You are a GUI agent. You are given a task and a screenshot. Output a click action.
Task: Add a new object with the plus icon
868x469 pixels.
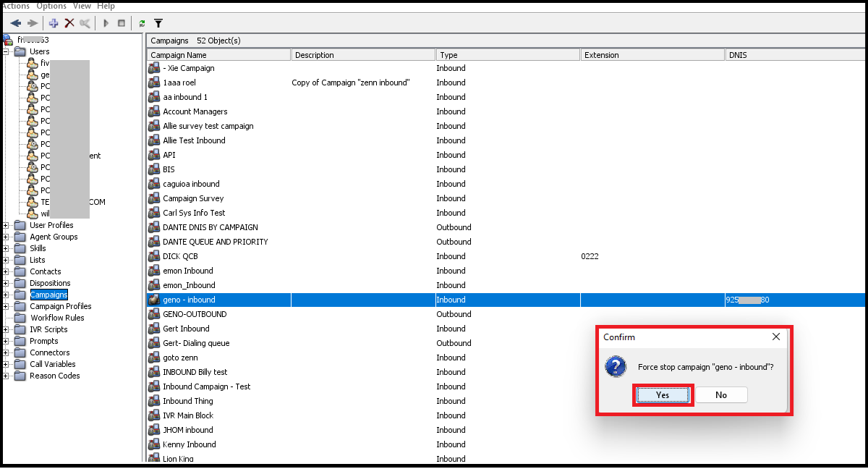(x=54, y=23)
